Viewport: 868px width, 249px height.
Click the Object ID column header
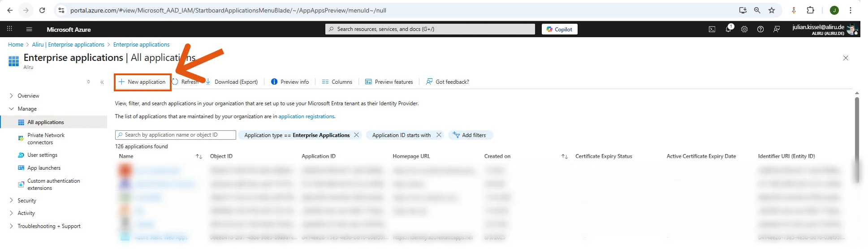tap(221, 156)
